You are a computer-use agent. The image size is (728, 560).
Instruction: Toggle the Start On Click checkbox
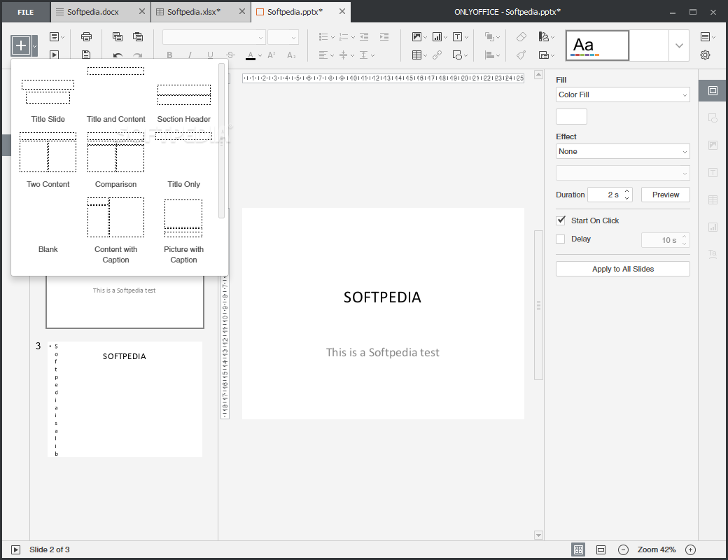tap(561, 220)
